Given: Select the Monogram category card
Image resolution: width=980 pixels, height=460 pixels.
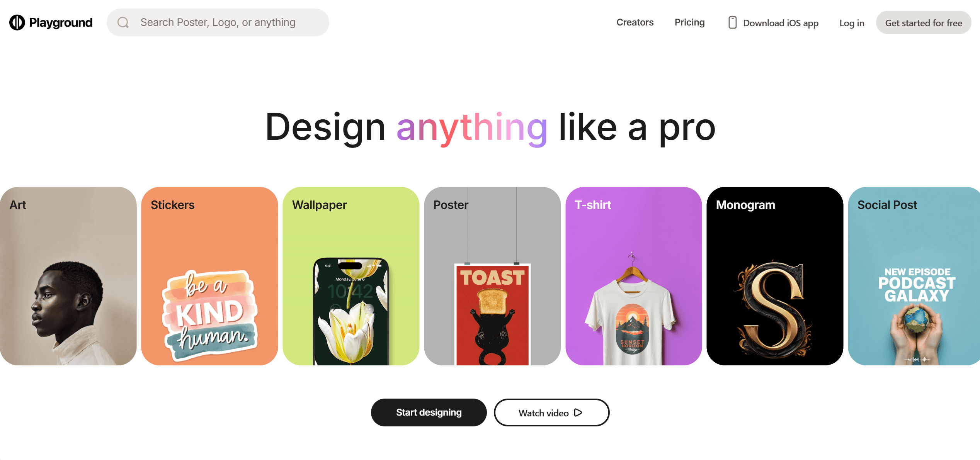Looking at the screenshot, I should pos(775,276).
